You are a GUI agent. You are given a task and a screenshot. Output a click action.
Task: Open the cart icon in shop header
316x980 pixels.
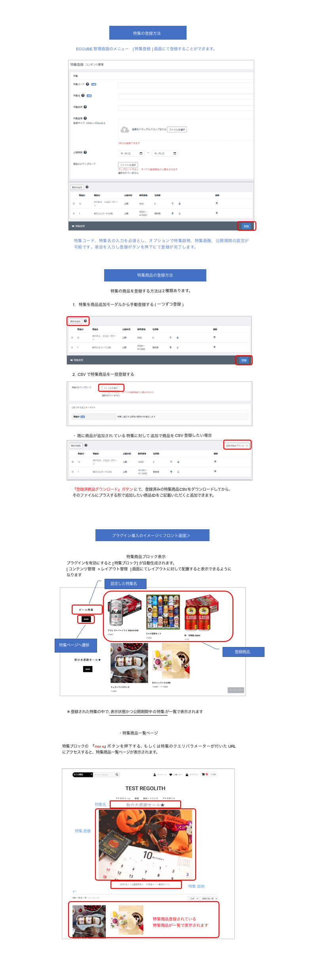pos(204,774)
